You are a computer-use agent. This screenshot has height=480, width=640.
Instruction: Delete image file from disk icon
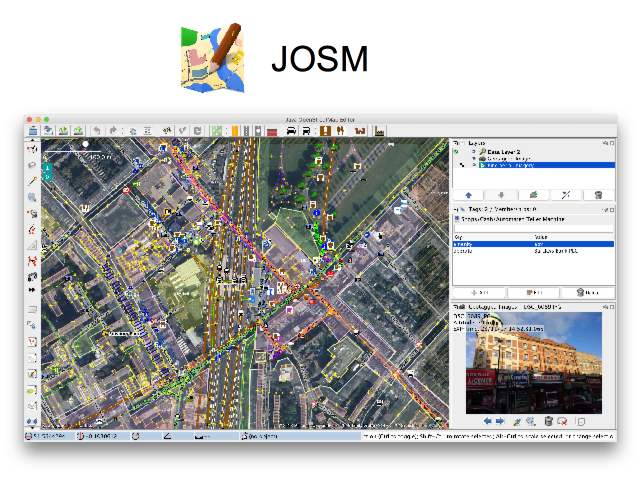pyautogui.click(x=562, y=421)
